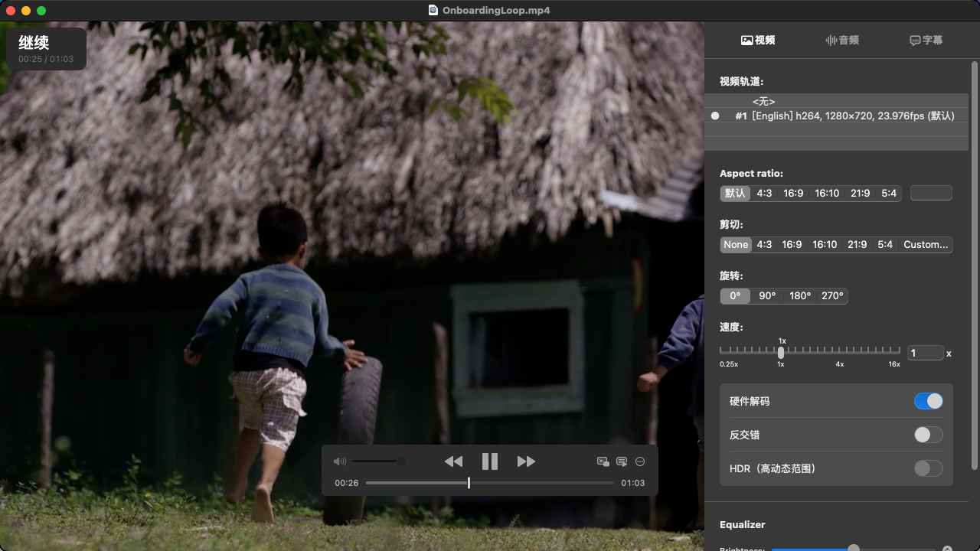Open the Custom... crop option

(926, 244)
